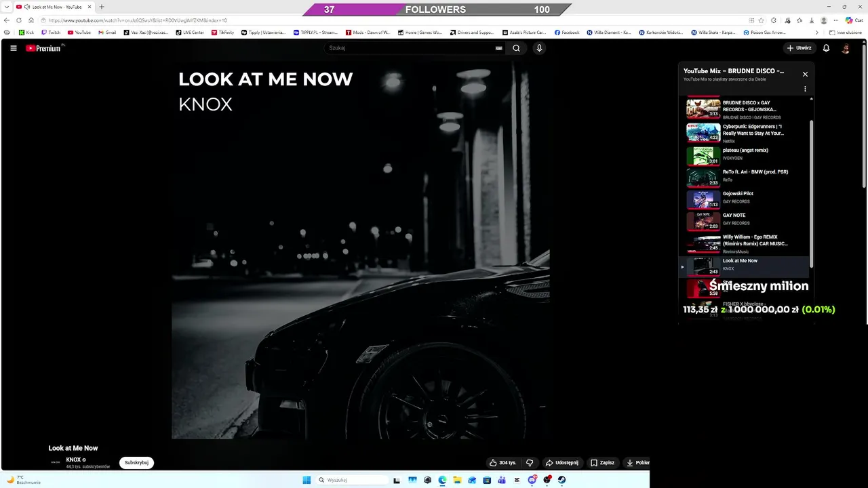Open the KNOX channel avatar
This screenshot has width=868, height=488.
56,462
